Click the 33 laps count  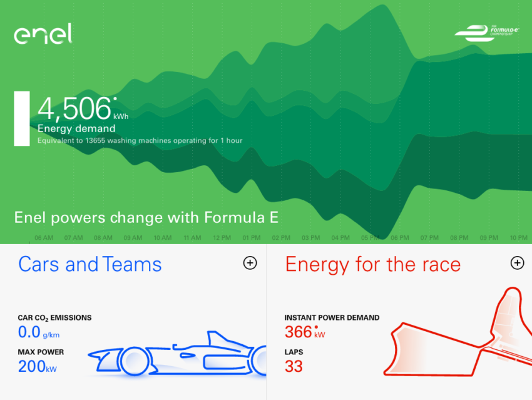coord(294,366)
